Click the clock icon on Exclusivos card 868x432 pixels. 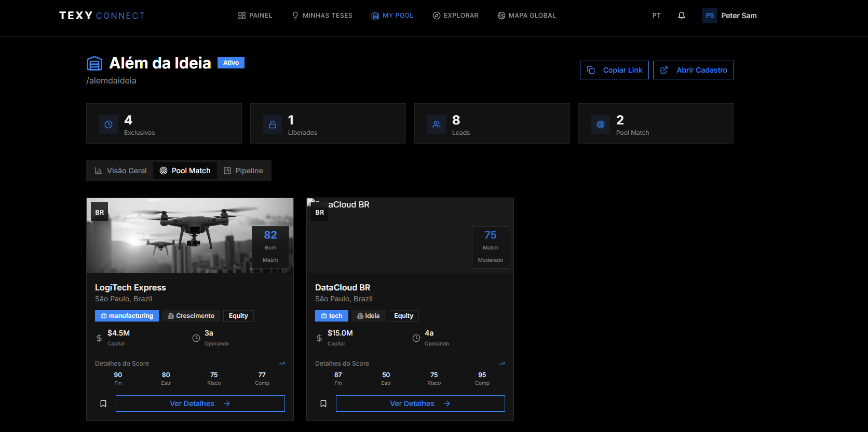108,124
